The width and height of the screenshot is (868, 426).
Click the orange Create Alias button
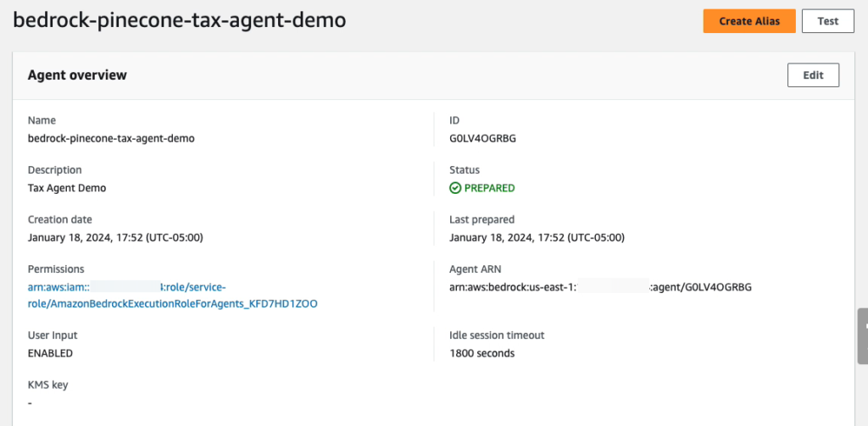(749, 21)
